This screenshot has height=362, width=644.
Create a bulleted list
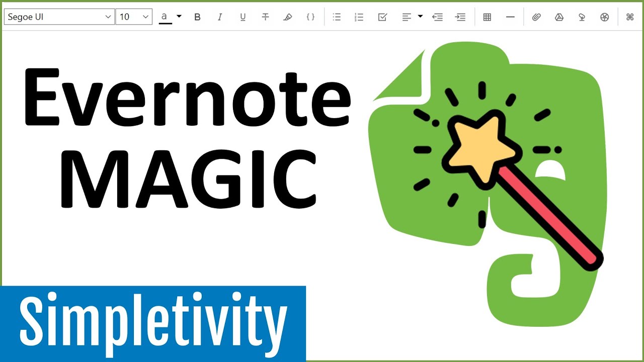[337, 17]
